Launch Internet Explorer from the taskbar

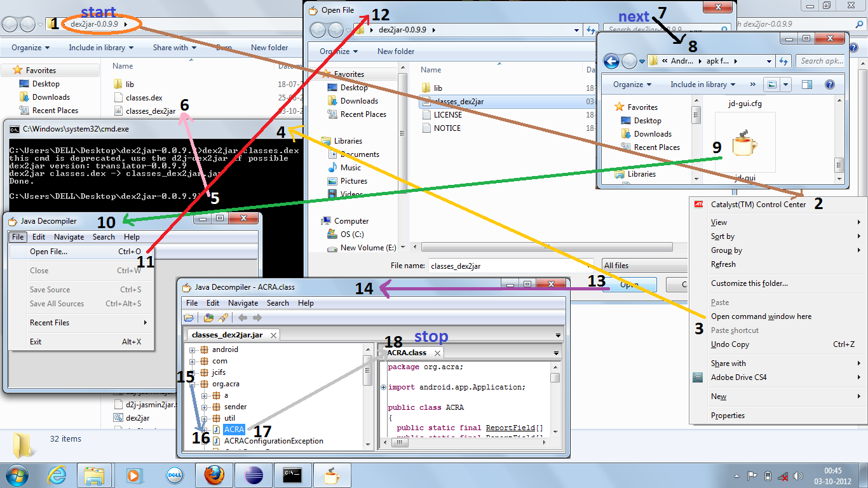(x=58, y=475)
